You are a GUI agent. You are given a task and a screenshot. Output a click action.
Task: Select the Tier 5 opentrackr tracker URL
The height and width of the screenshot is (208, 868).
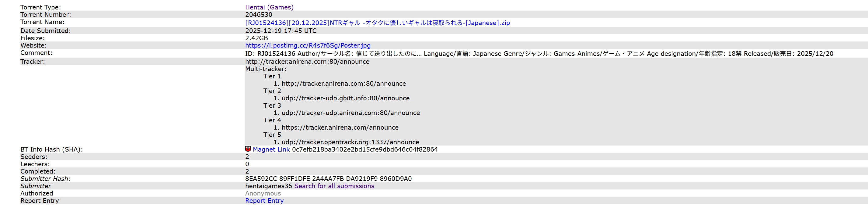[350, 142]
